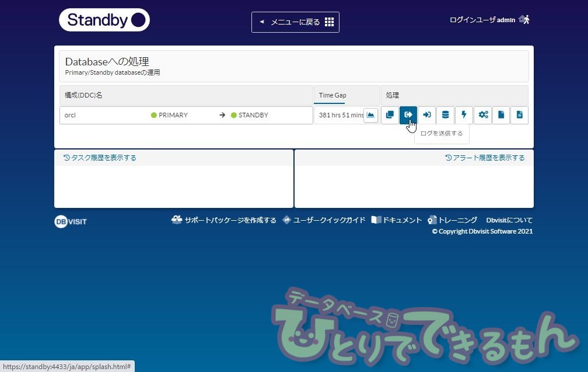Open the gears settings icon in 処理
This screenshot has width=588, height=372.
coord(483,115)
